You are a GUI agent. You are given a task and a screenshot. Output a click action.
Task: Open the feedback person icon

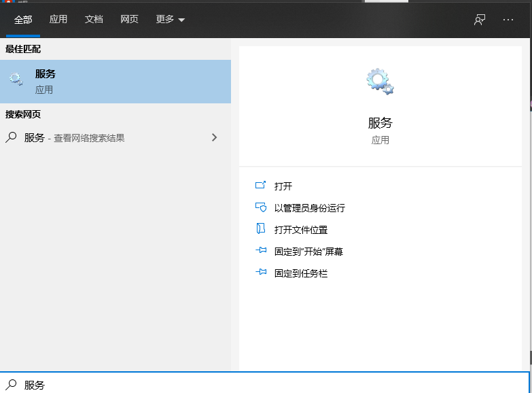(x=480, y=20)
